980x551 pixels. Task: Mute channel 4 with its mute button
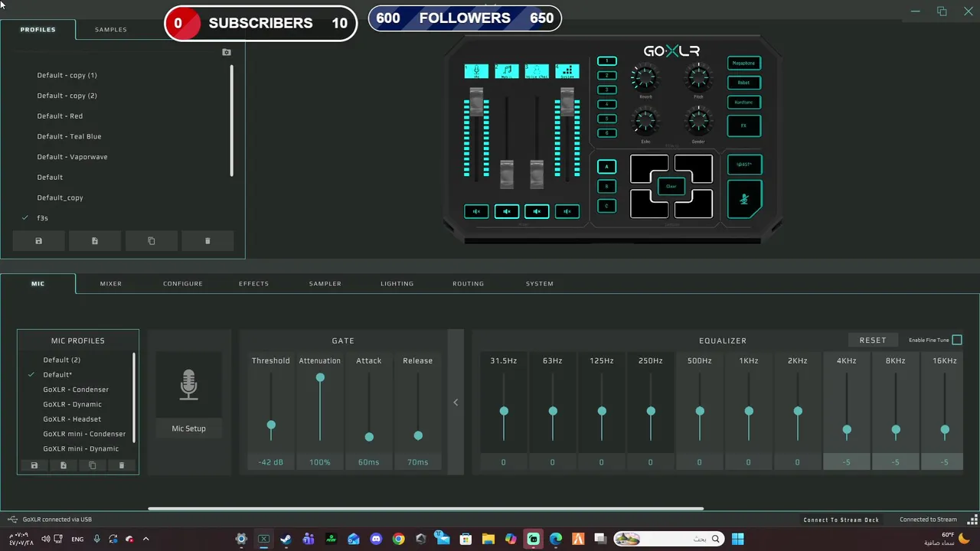(x=567, y=211)
